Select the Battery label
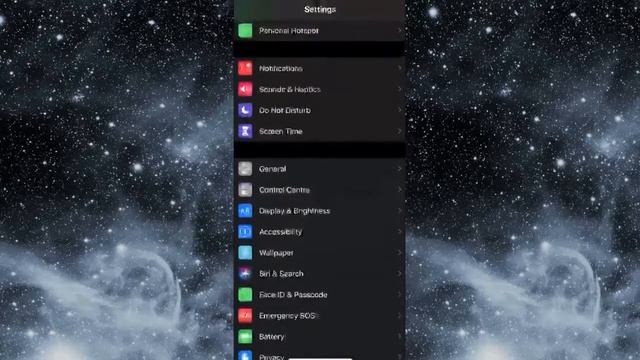The height and width of the screenshot is (360, 640). tap(271, 337)
